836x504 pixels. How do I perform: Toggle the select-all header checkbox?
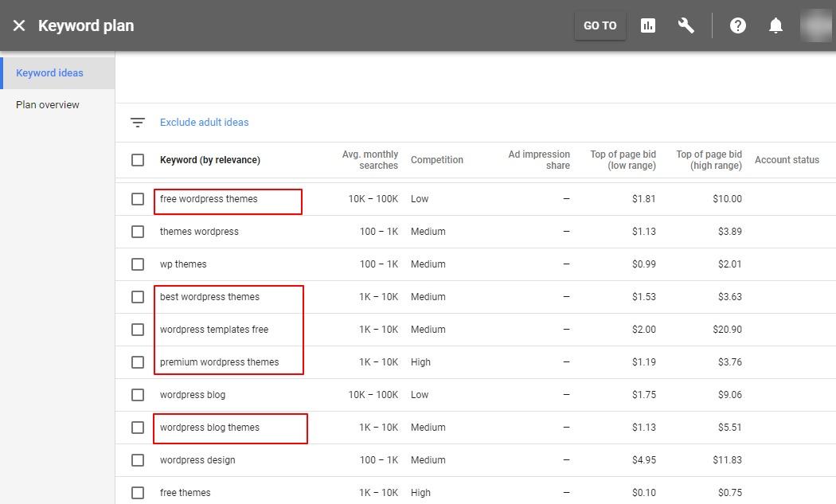[138, 160]
